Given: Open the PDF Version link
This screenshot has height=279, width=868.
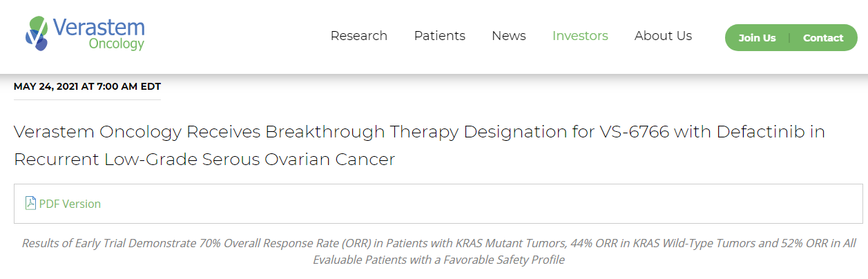Looking at the screenshot, I should tap(70, 204).
